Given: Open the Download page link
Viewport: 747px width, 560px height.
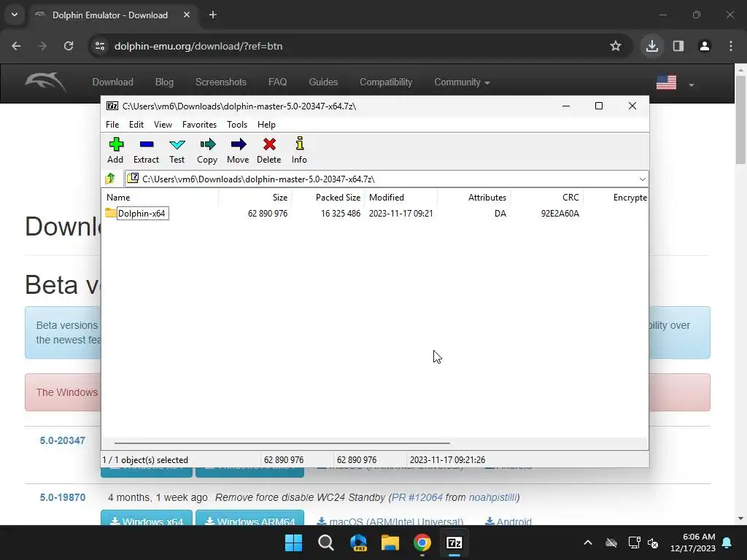Looking at the screenshot, I should pos(113,82).
